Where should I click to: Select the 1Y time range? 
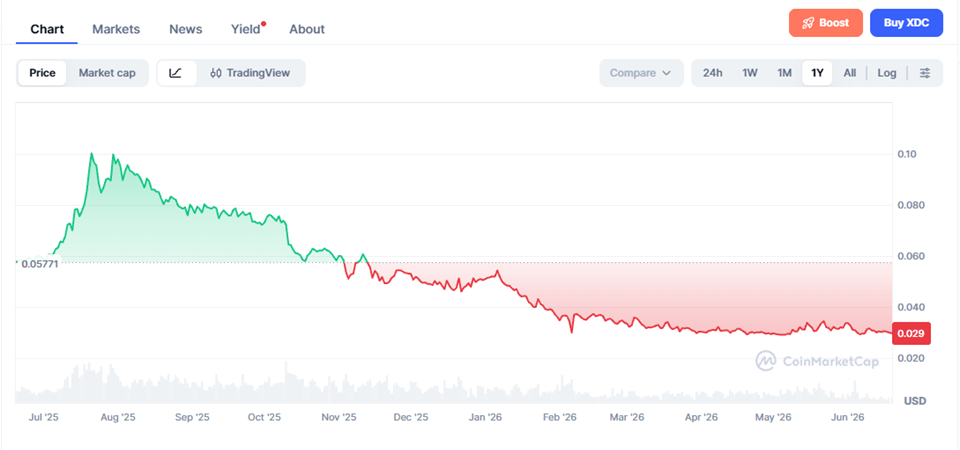pyautogui.click(x=817, y=73)
